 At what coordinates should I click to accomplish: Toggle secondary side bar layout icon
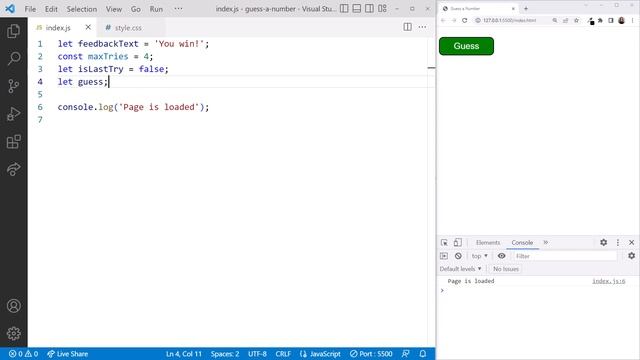[369, 8]
